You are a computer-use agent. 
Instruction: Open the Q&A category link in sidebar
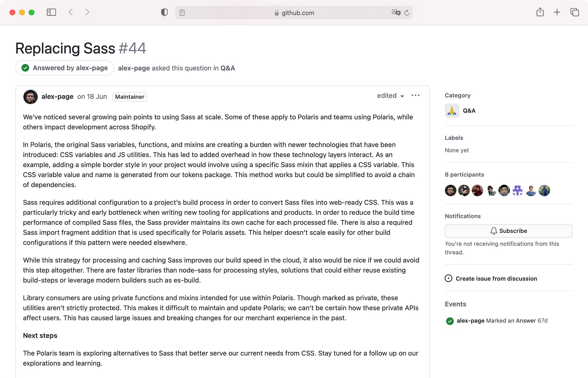(469, 111)
